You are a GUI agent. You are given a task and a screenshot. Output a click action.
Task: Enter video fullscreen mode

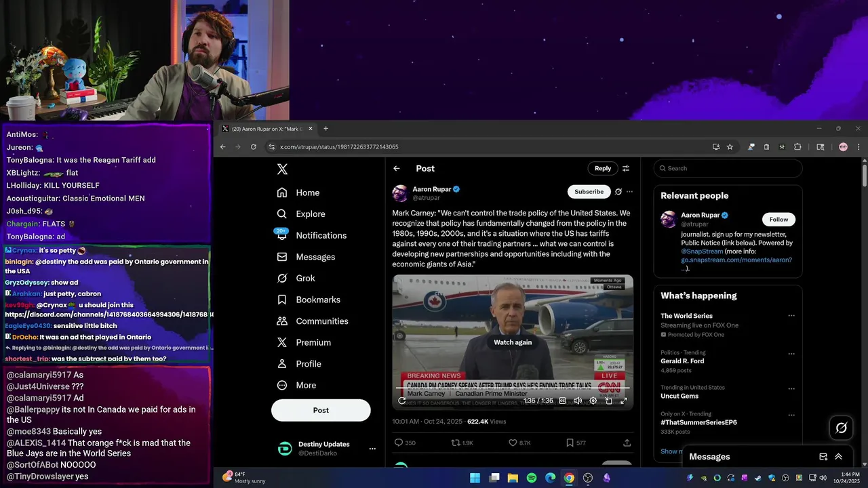623,401
